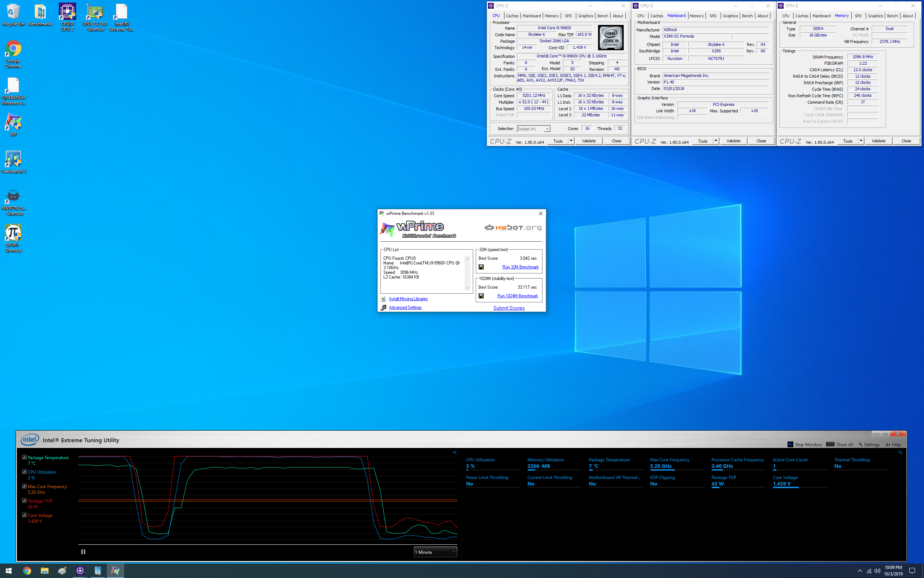Viewport: 924px width, 578px height.
Task: Open XTU Settings
Action: coord(869,445)
